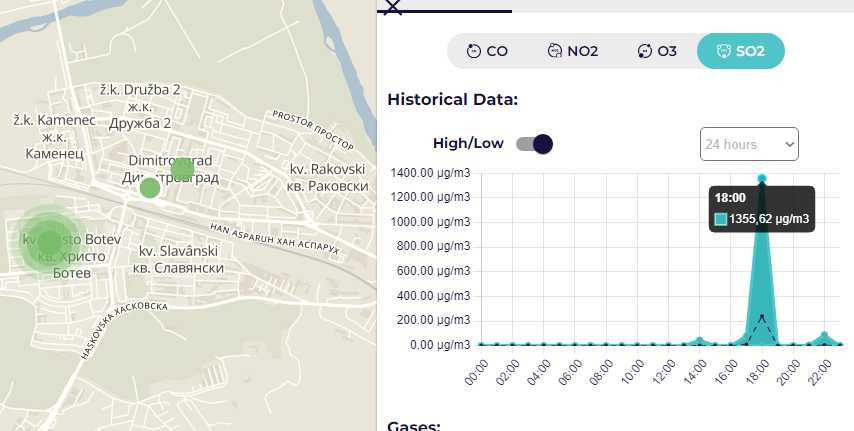
Task: Click the SO2 gas face icon
Action: [x=722, y=51]
